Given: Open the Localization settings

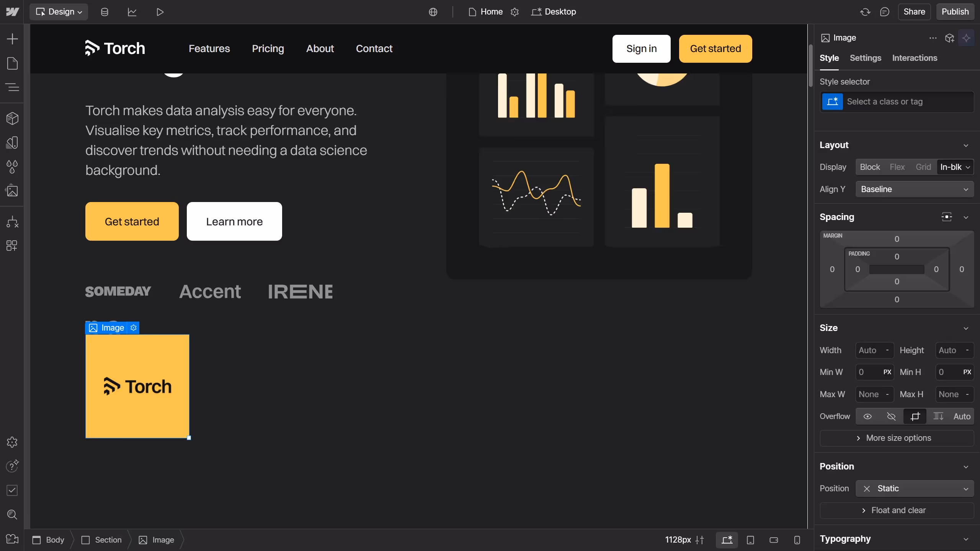Looking at the screenshot, I should pyautogui.click(x=433, y=12).
